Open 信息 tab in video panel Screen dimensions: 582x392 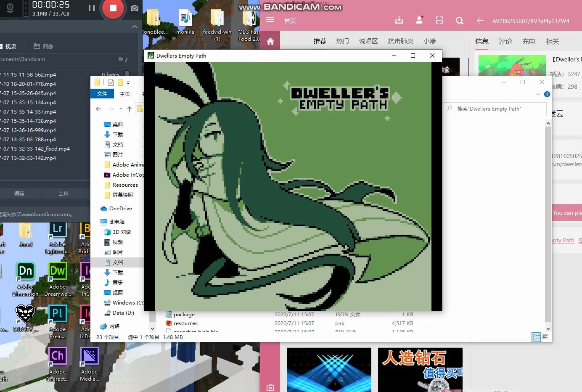(x=482, y=41)
